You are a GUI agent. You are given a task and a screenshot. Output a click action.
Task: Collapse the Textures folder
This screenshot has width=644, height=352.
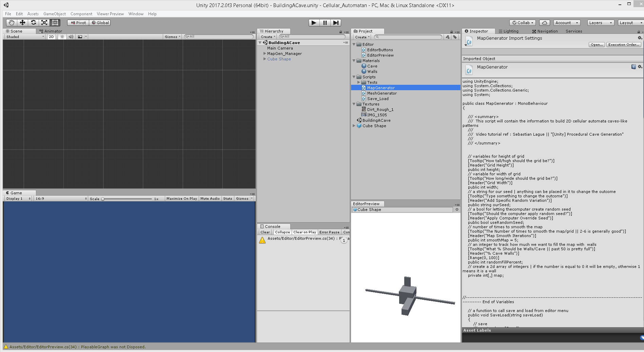point(354,104)
